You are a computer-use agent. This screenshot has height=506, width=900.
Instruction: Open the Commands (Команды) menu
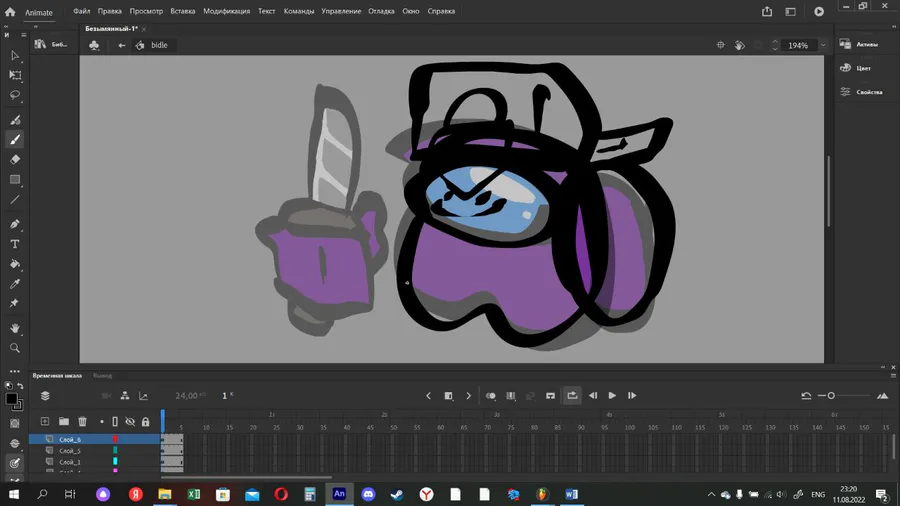coord(298,11)
